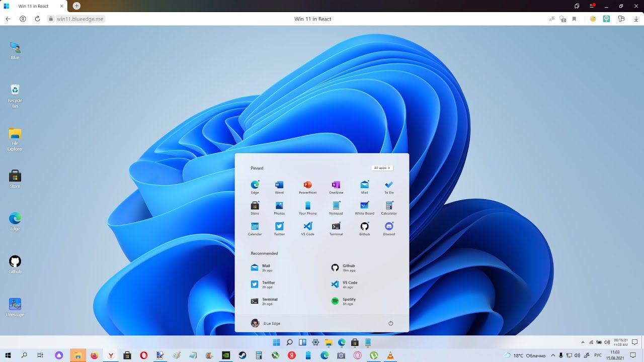Launch Your Phone from pinned apps
This screenshot has height=362, width=644.
(307, 208)
